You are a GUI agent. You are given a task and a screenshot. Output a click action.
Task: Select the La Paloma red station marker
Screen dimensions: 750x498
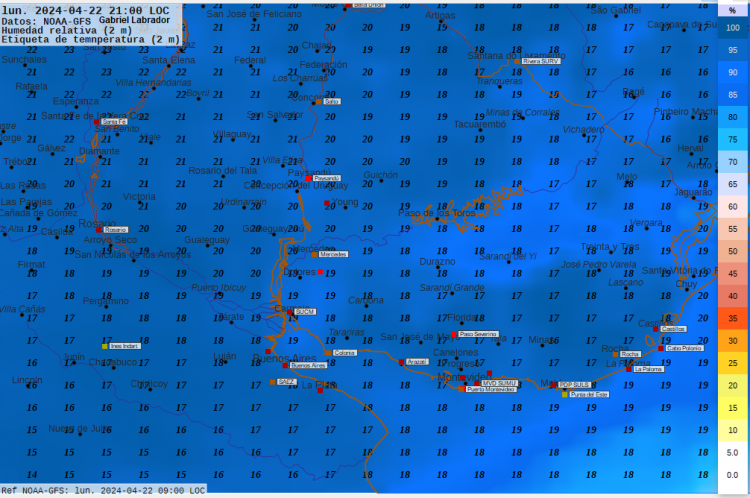tap(630, 369)
